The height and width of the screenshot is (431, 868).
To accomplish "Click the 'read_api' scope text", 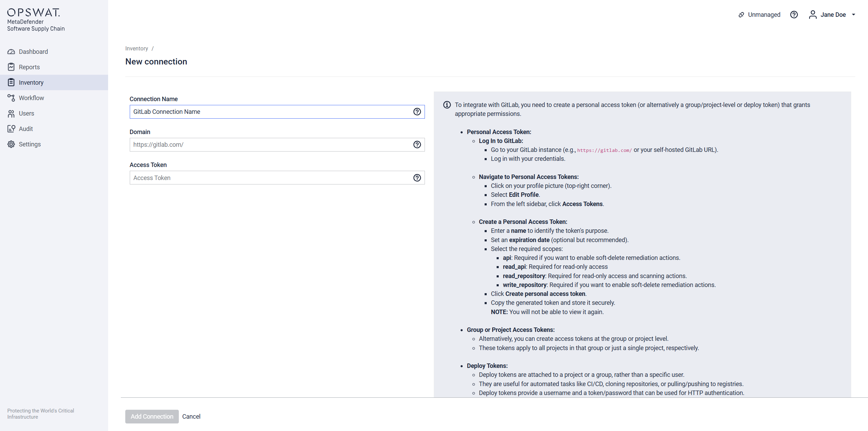I will coord(514,267).
